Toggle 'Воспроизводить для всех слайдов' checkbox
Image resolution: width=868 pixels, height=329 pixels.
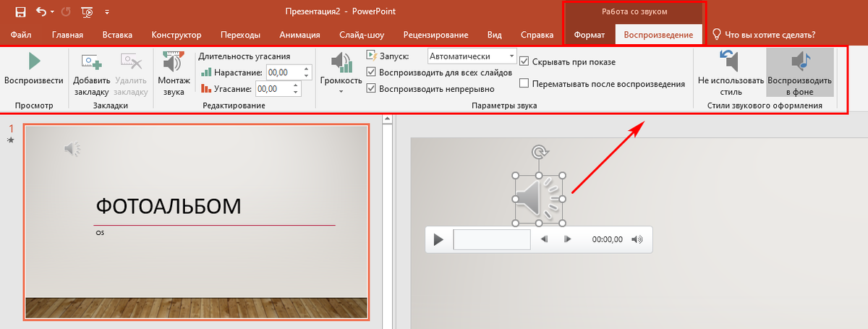pyautogui.click(x=371, y=72)
